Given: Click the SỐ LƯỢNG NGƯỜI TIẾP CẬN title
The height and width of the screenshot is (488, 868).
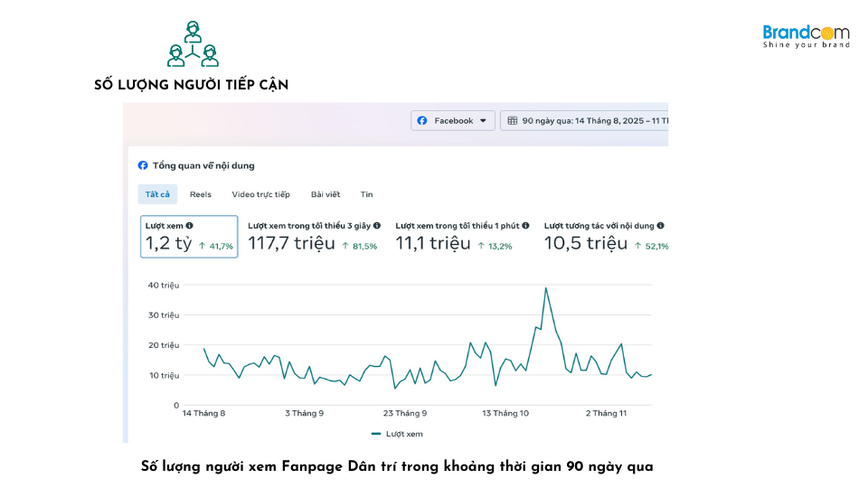Looking at the screenshot, I should pyautogui.click(x=191, y=85).
